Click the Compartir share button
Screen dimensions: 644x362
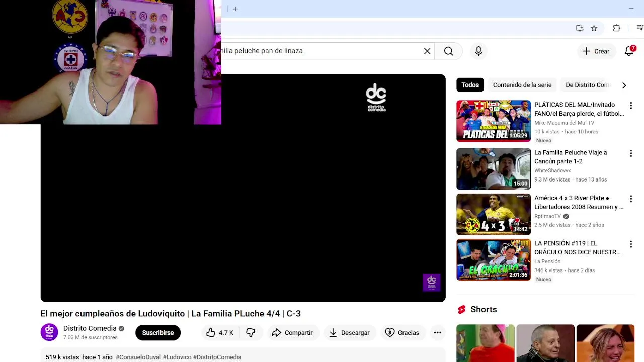point(292,333)
